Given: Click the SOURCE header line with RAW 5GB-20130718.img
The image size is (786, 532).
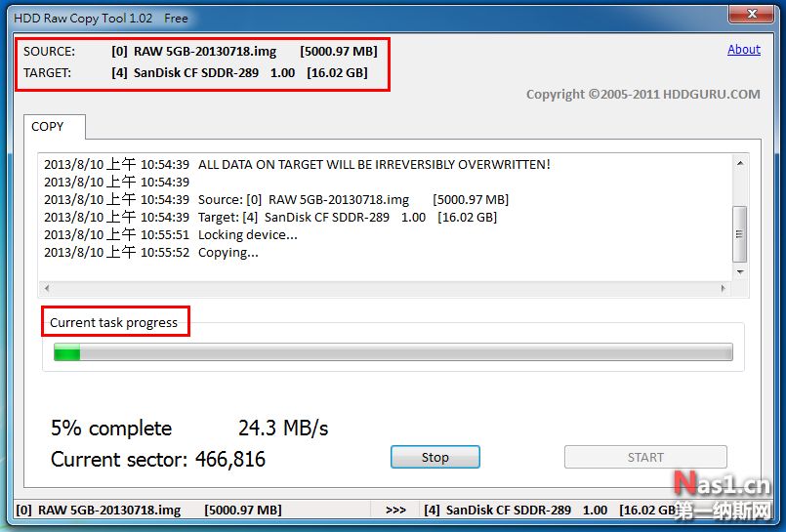Looking at the screenshot, I should (200, 51).
